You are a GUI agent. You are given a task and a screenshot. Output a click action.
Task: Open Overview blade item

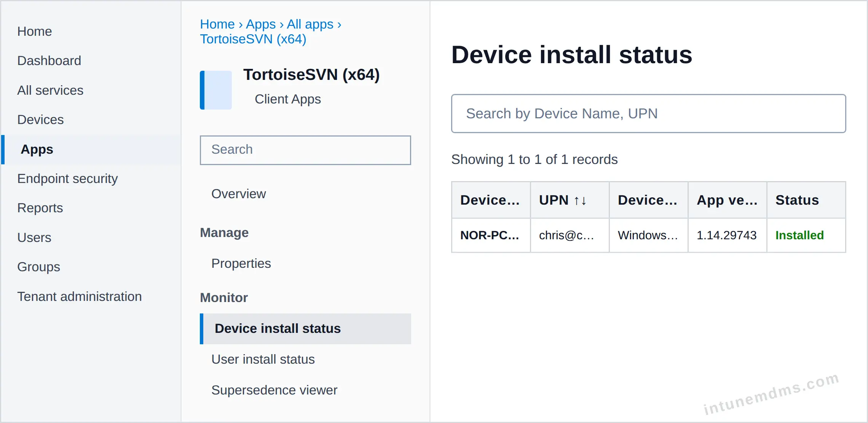239,194
